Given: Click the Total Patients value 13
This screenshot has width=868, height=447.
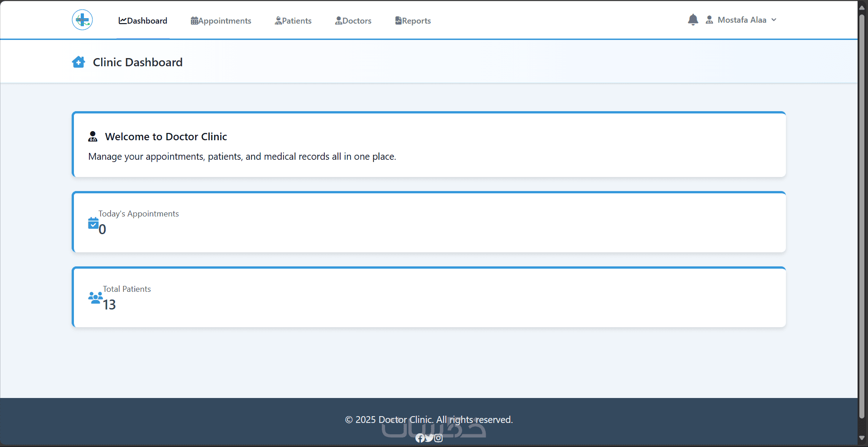Looking at the screenshot, I should pyautogui.click(x=109, y=305).
